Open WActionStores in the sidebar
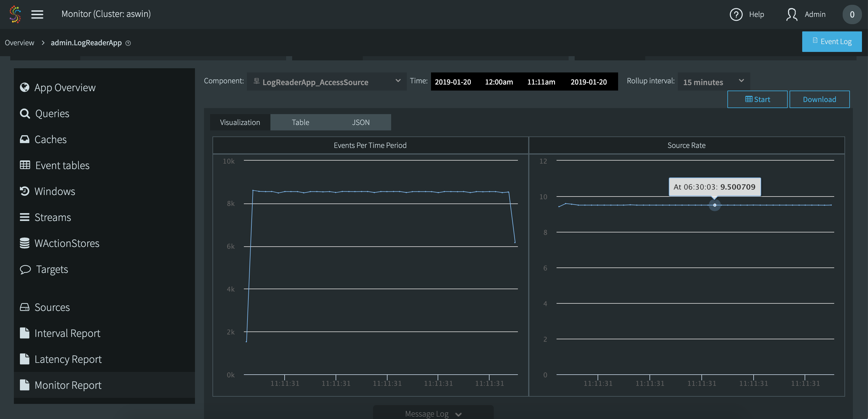Viewport: 868px width, 419px height. point(67,243)
